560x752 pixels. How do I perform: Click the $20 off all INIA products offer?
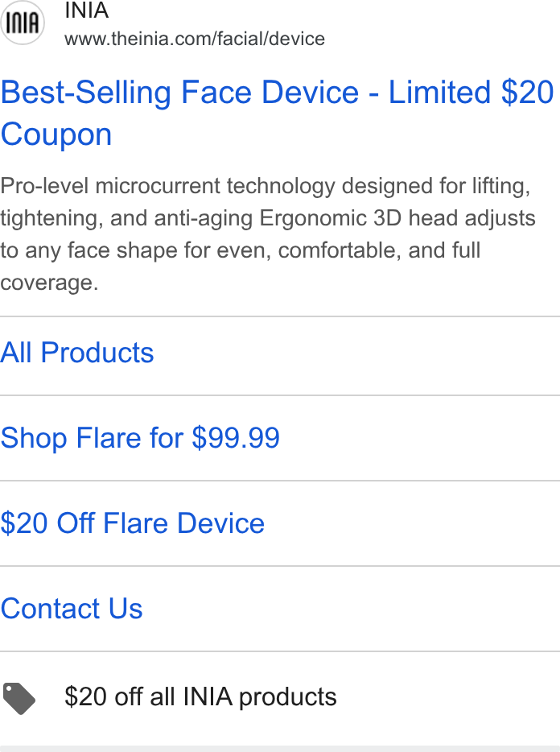pyautogui.click(x=200, y=696)
